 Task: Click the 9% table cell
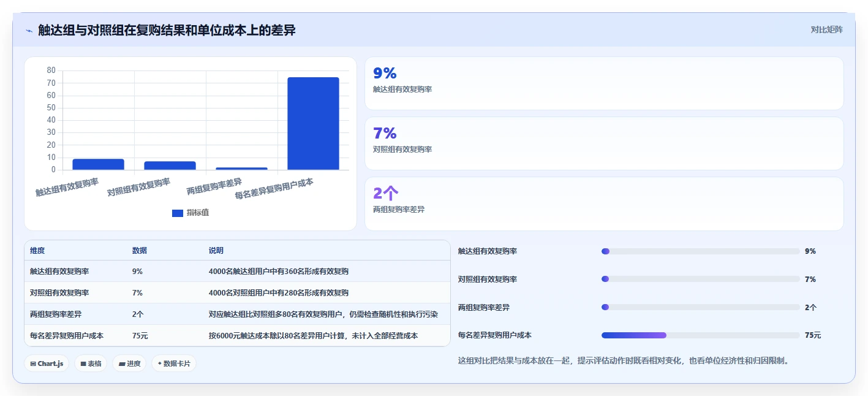coord(137,272)
